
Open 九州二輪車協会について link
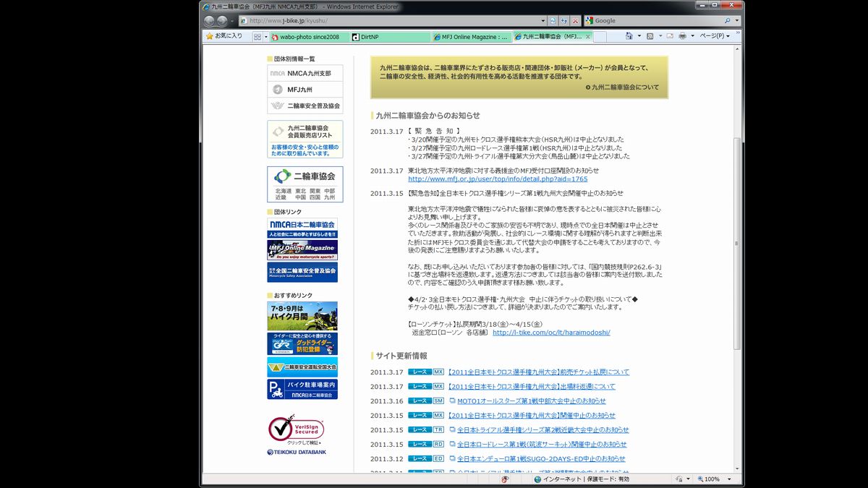(622, 87)
